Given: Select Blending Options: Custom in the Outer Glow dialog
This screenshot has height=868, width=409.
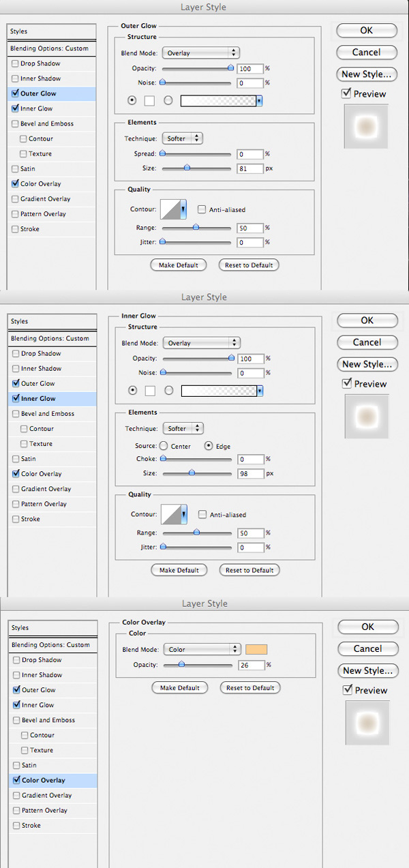Looking at the screenshot, I should coord(52,48).
